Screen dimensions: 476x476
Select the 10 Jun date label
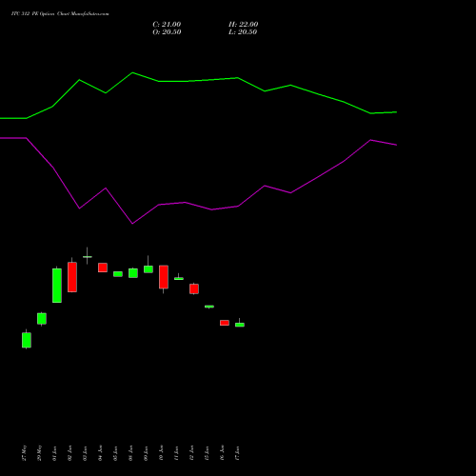point(162,453)
